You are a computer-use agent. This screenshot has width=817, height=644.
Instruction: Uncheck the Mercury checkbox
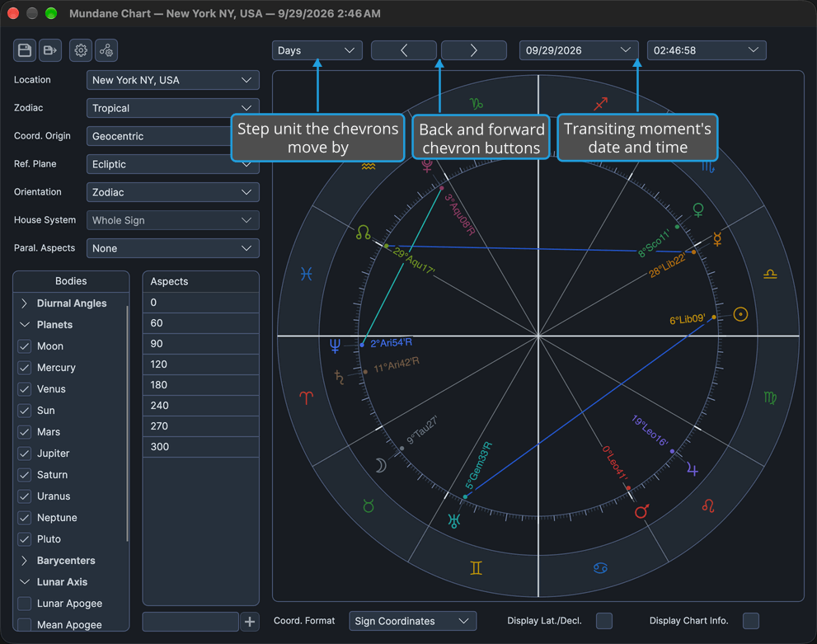pos(25,367)
